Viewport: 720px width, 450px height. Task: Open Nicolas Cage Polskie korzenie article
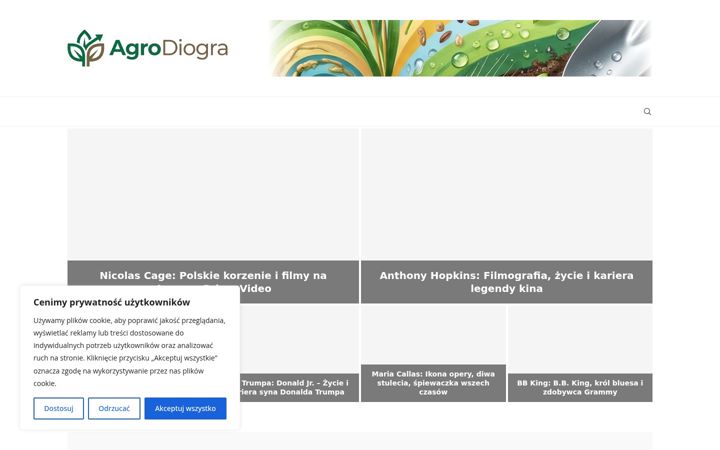(213, 276)
